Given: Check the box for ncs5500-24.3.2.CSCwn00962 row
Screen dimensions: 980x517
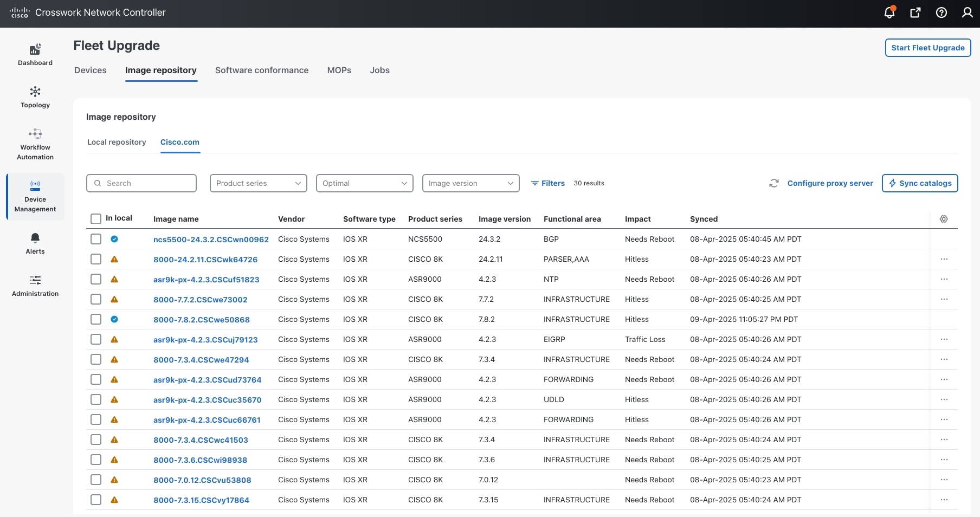Looking at the screenshot, I should point(96,239).
